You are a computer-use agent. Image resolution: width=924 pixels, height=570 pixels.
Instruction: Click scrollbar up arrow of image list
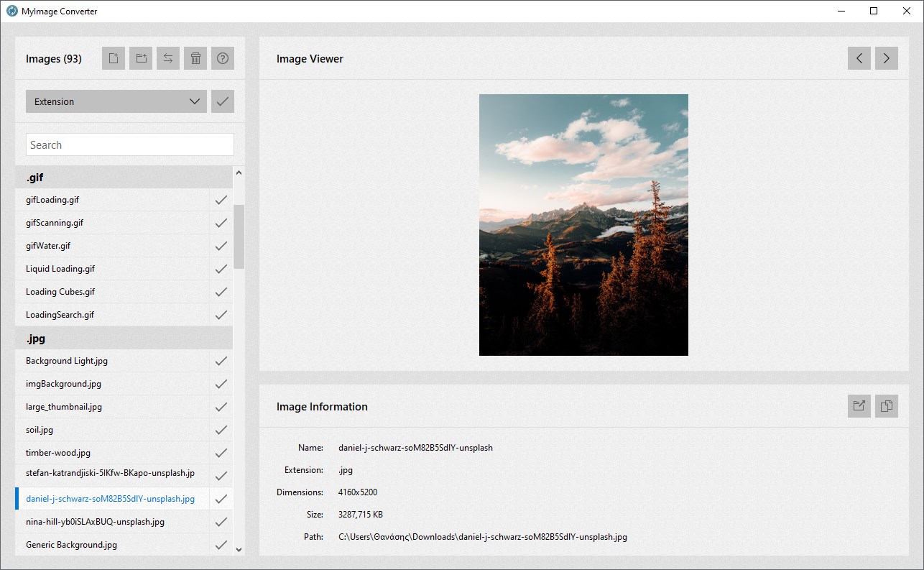click(239, 173)
